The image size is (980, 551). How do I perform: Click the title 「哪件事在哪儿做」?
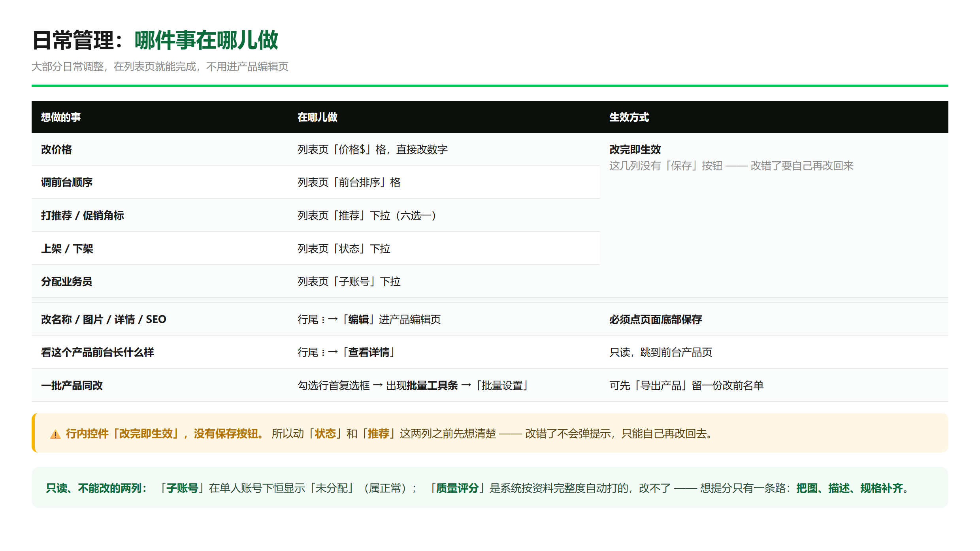pos(206,40)
